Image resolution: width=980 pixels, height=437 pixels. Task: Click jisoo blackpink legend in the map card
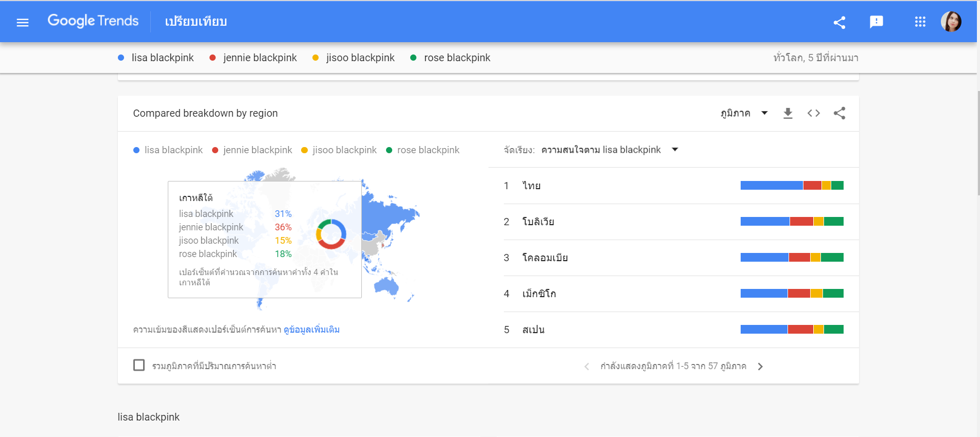(339, 150)
